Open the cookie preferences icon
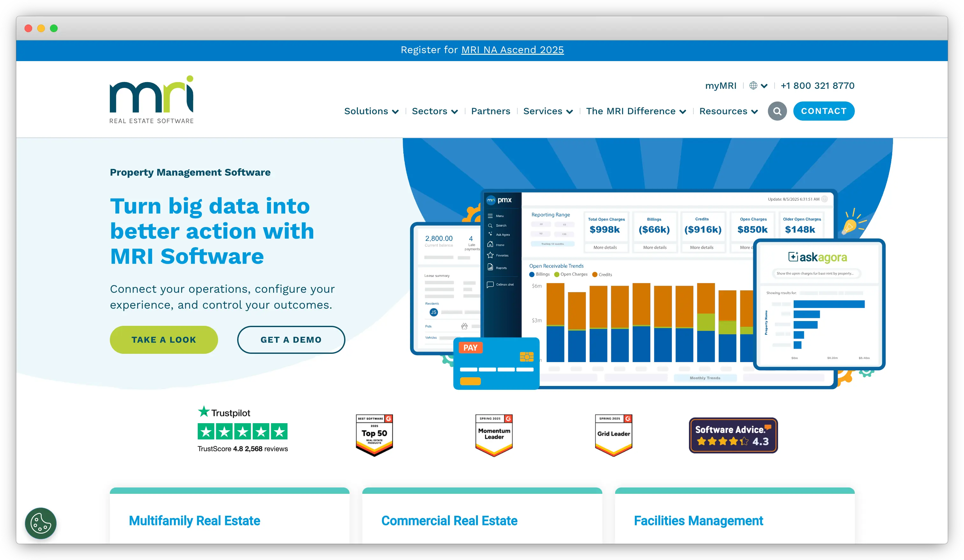964x560 pixels. click(40, 523)
